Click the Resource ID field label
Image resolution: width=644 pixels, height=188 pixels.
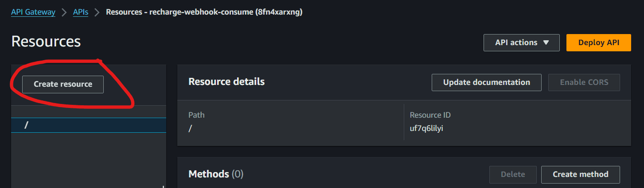coord(430,115)
